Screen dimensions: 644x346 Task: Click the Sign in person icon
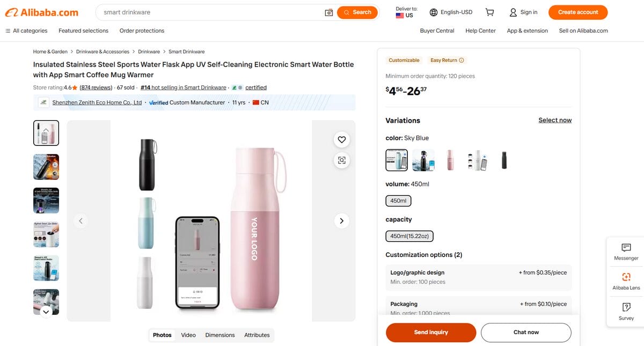[x=514, y=12]
